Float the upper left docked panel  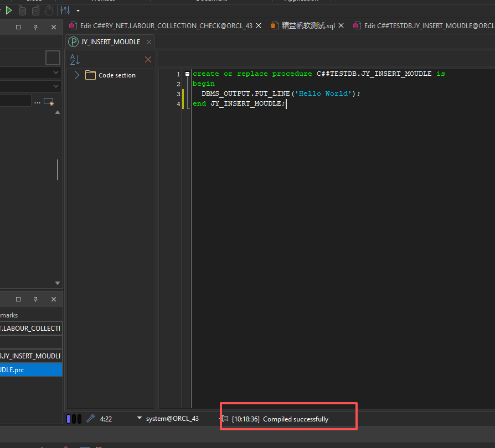[18, 27]
